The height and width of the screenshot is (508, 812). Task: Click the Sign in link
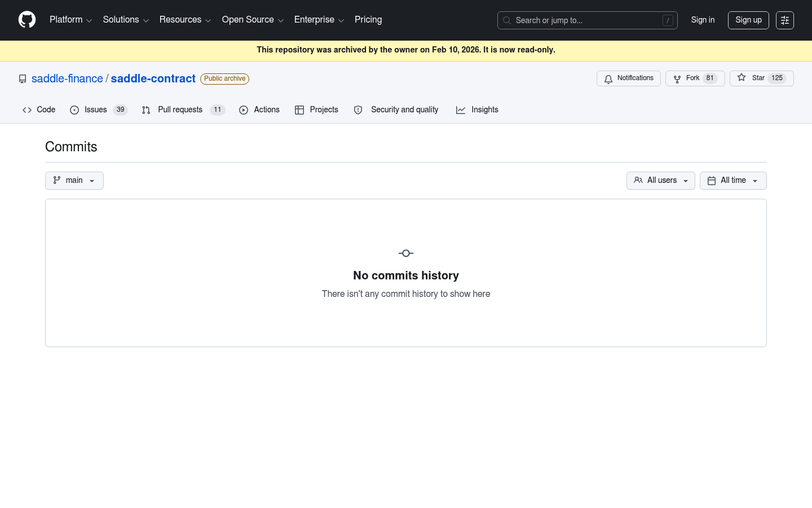click(703, 20)
